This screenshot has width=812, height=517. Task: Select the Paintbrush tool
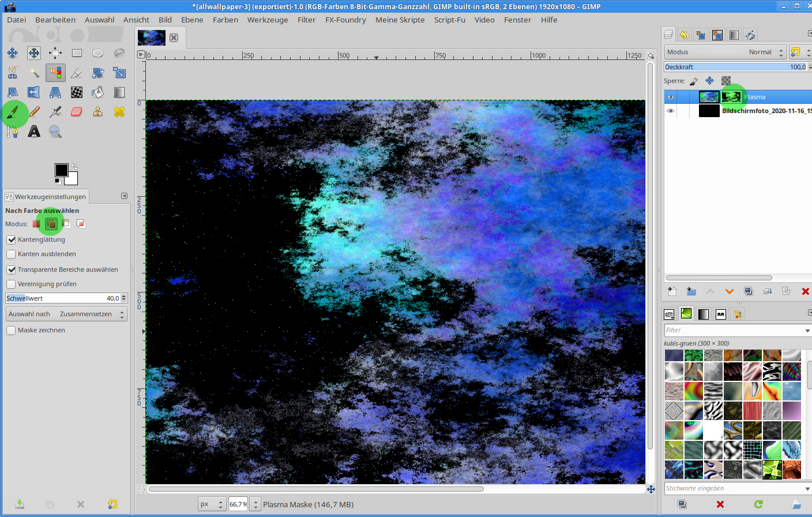[x=13, y=112]
